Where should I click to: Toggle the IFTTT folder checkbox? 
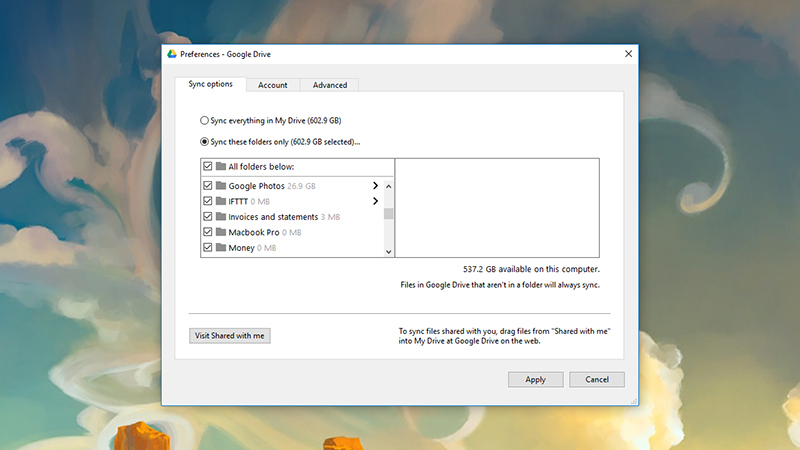click(208, 201)
